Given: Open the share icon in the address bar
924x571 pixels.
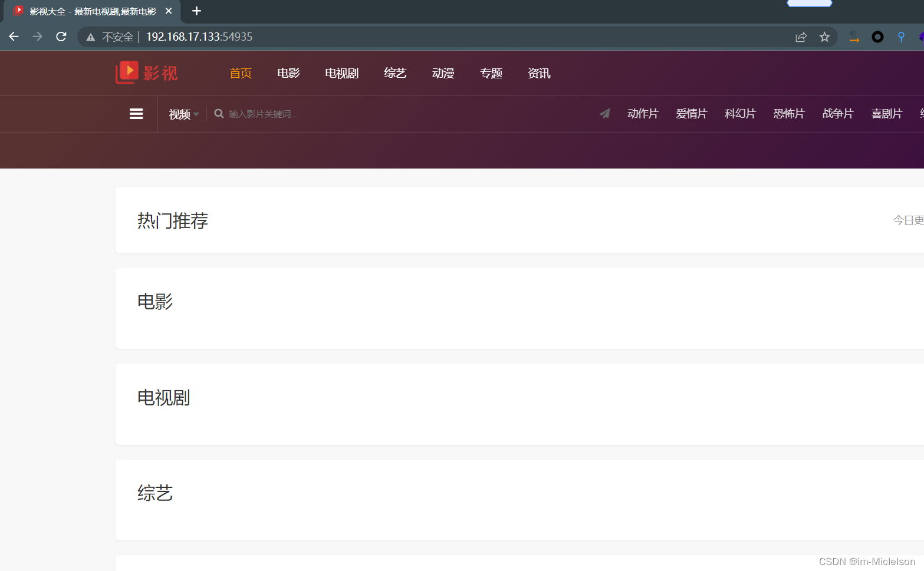Looking at the screenshot, I should pyautogui.click(x=801, y=36).
